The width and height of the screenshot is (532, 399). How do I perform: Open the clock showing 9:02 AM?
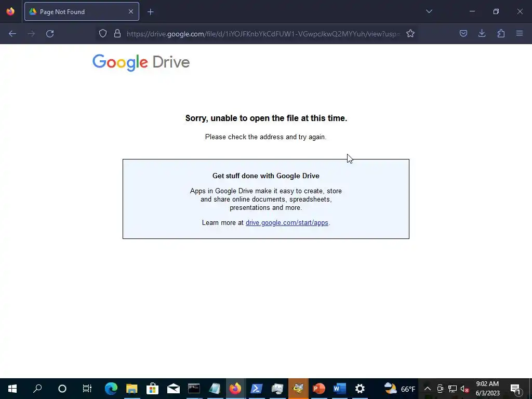pyautogui.click(x=487, y=389)
